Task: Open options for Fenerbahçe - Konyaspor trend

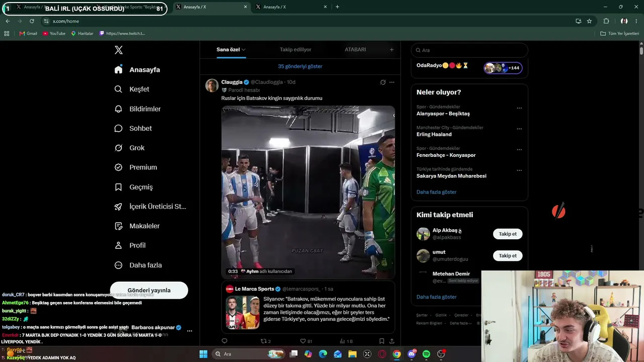Action: (x=519, y=150)
